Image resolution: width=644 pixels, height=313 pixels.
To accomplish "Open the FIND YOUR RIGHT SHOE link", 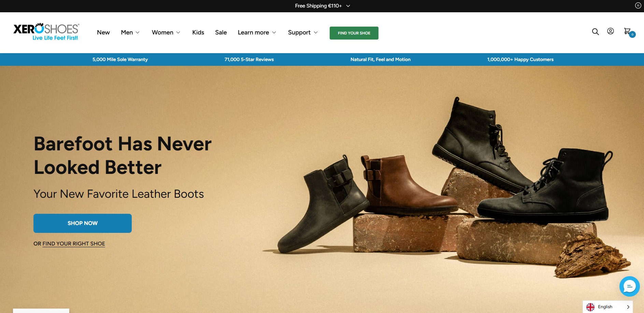I will click(x=73, y=243).
